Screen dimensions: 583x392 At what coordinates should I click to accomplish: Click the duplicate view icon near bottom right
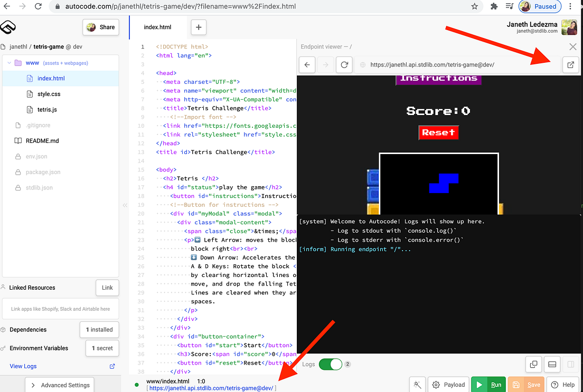click(x=533, y=364)
